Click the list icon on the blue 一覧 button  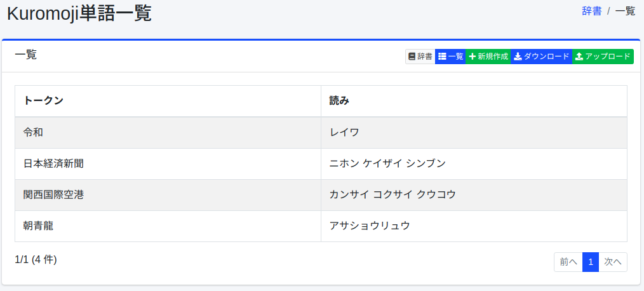click(x=443, y=57)
